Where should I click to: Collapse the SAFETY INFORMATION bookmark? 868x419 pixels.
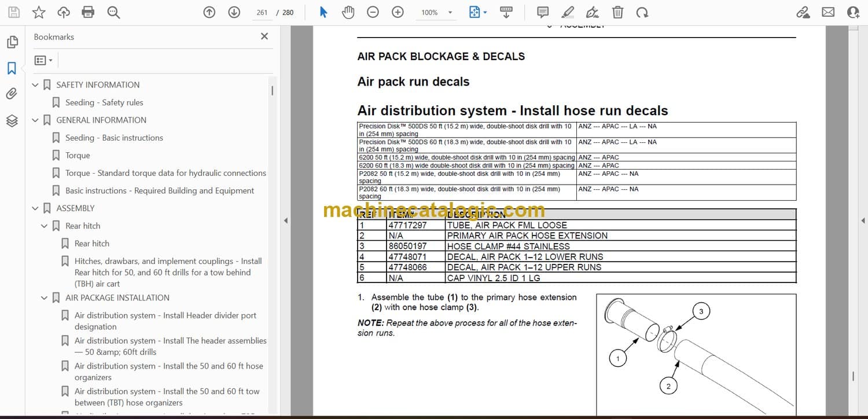[35, 85]
